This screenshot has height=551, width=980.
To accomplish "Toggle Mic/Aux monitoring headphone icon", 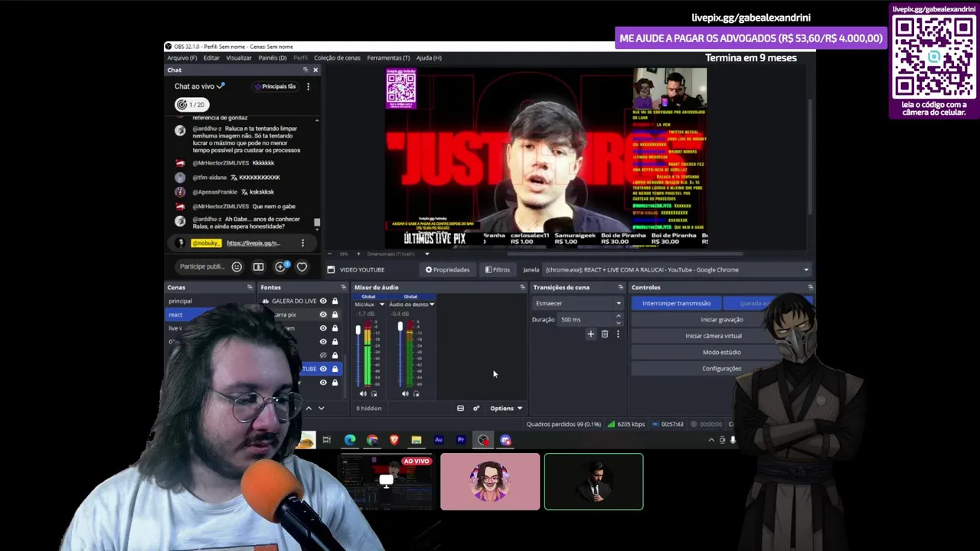I will click(x=374, y=393).
